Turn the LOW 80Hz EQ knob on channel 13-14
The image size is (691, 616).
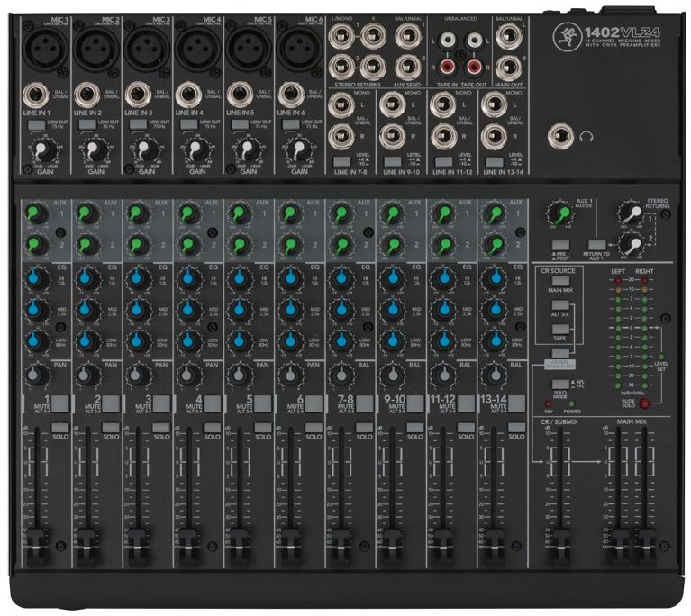point(495,341)
